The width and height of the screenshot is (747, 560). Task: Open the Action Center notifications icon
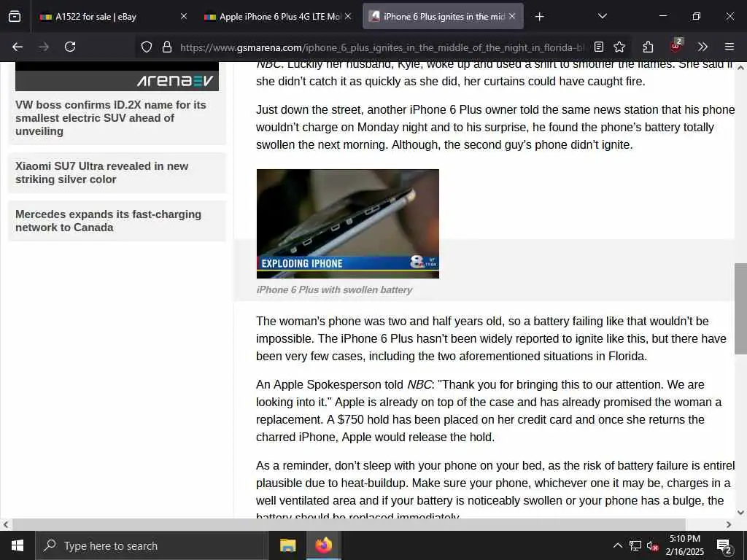[x=724, y=545]
